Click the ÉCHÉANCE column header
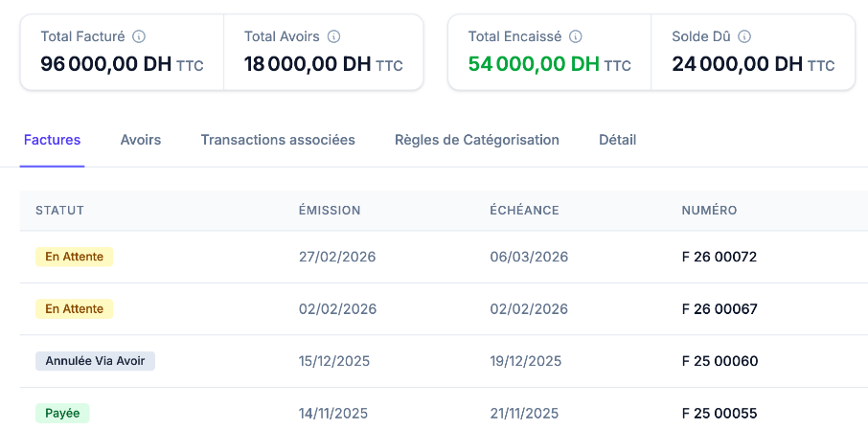Image resolution: width=868 pixels, height=429 pixels. pyautogui.click(x=524, y=211)
